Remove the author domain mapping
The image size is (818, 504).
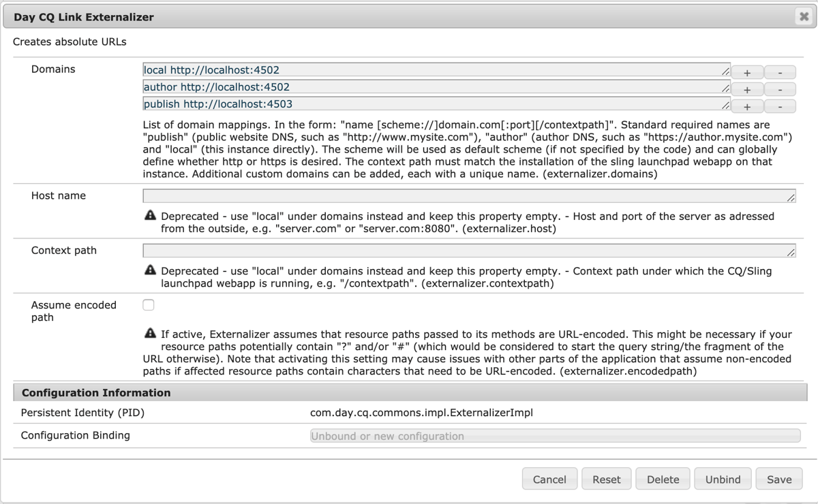click(x=780, y=89)
